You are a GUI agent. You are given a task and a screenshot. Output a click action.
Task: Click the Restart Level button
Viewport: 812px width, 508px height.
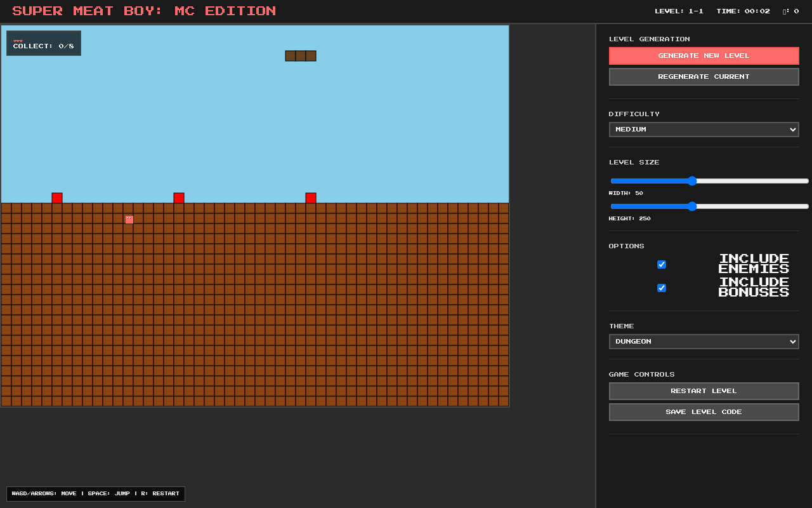pos(704,391)
